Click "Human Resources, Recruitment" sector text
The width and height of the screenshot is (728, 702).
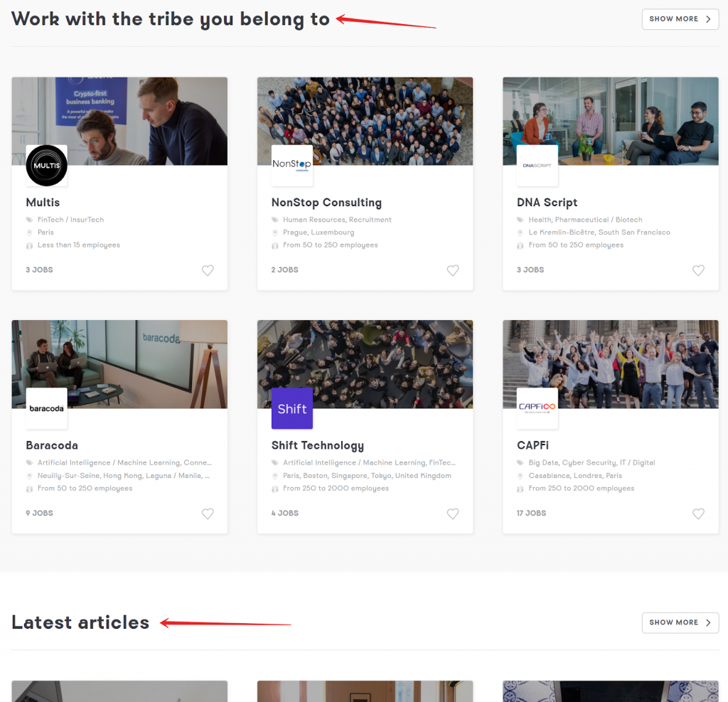click(x=337, y=220)
